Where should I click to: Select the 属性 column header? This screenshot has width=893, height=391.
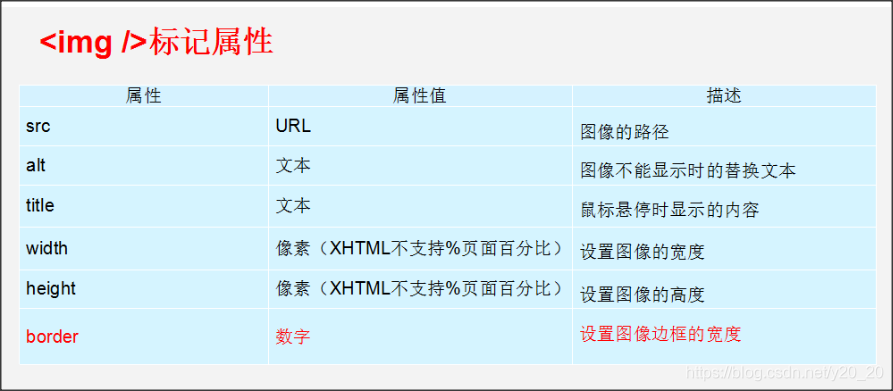tap(144, 96)
